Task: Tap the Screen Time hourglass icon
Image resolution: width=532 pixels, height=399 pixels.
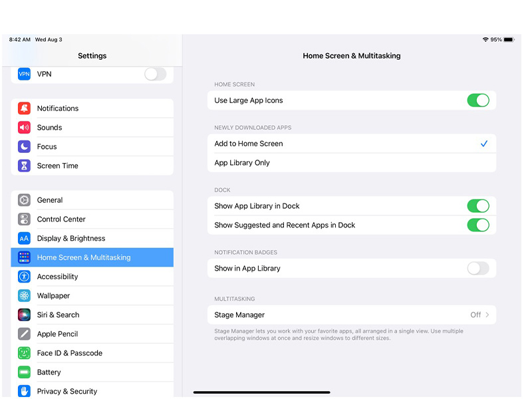Action: 24,166
